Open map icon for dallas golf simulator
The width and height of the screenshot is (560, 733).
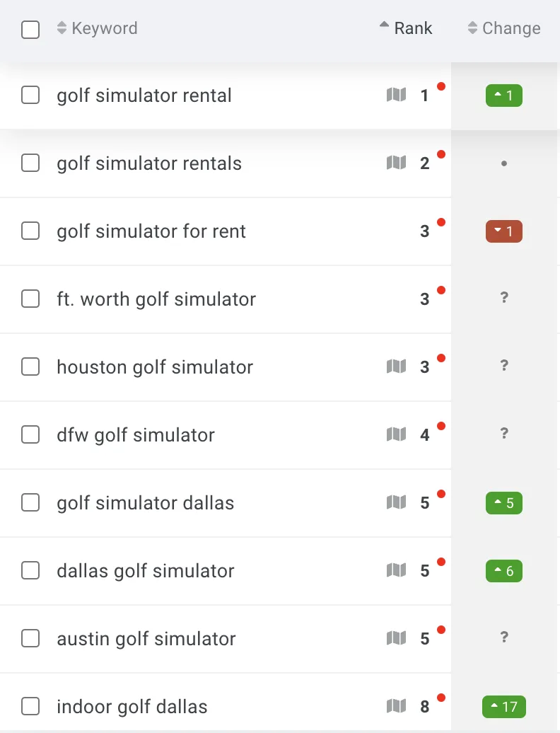click(396, 570)
